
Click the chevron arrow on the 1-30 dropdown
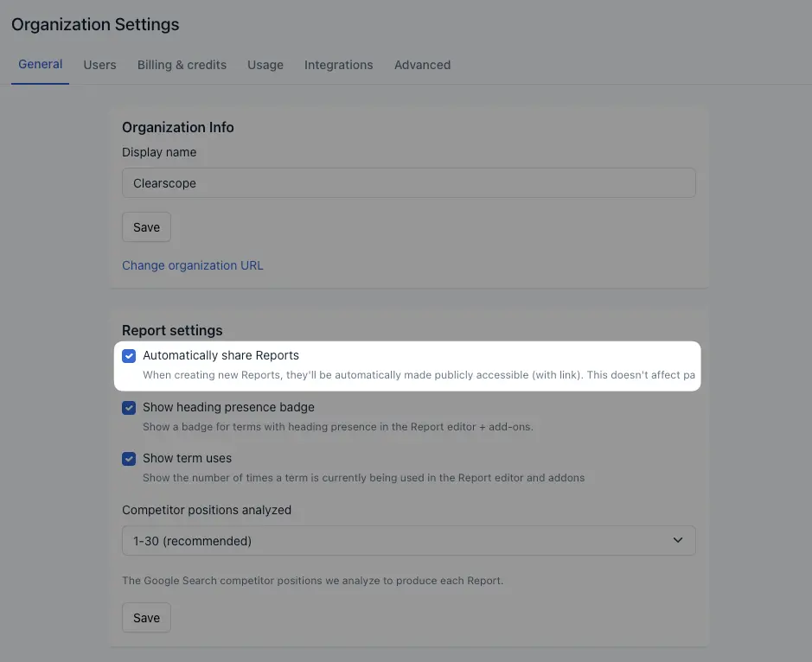pyautogui.click(x=677, y=540)
